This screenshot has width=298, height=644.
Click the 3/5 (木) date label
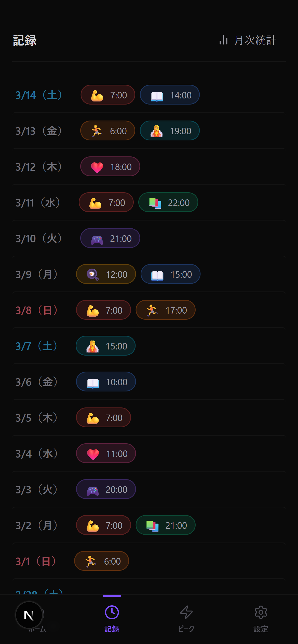pos(37,418)
